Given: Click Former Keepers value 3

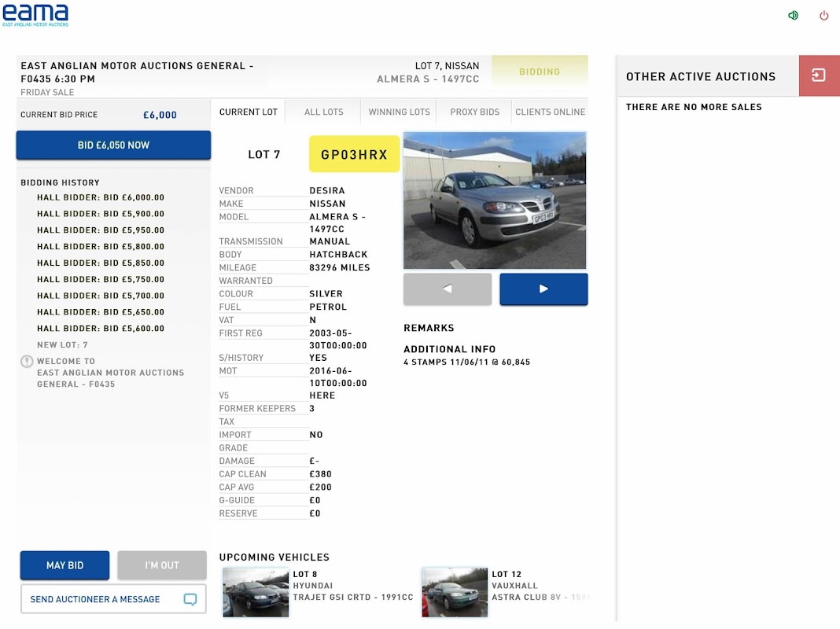Looking at the screenshot, I should click(312, 408).
